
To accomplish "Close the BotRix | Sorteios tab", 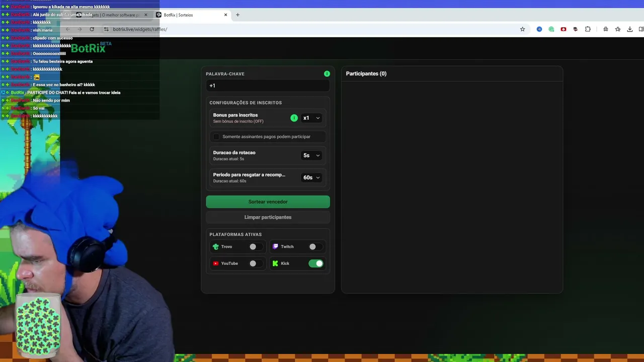I will click(x=225, y=15).
